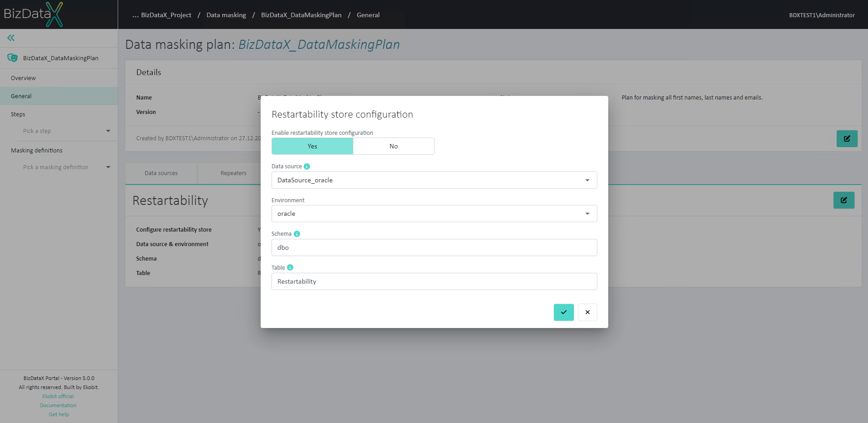Cancel dialog with X button
Screen dimensions: 868x423
pyautogui.click(x=587, y=312)
